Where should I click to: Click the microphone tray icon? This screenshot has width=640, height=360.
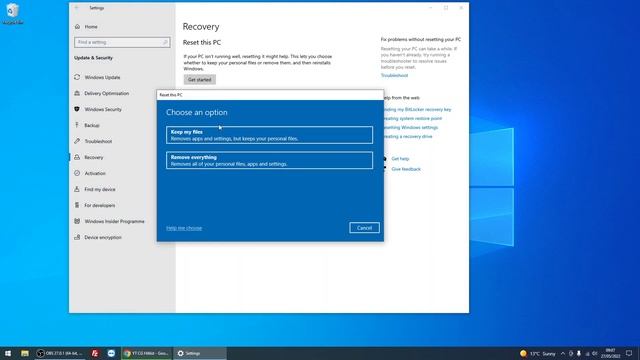coord(579,353)
